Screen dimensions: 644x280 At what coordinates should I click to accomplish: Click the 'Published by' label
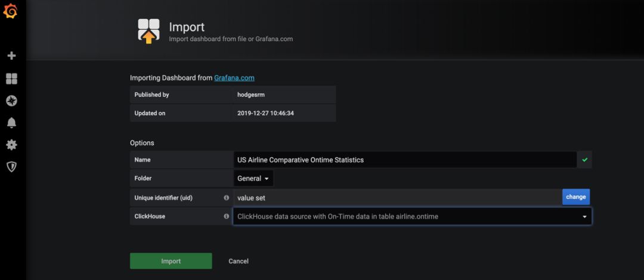tap(151, 94)
